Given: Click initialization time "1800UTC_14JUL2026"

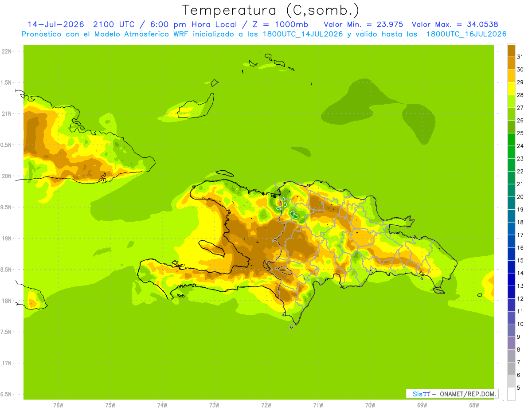Looking at the screenshot, I should (x=304, y=34).
